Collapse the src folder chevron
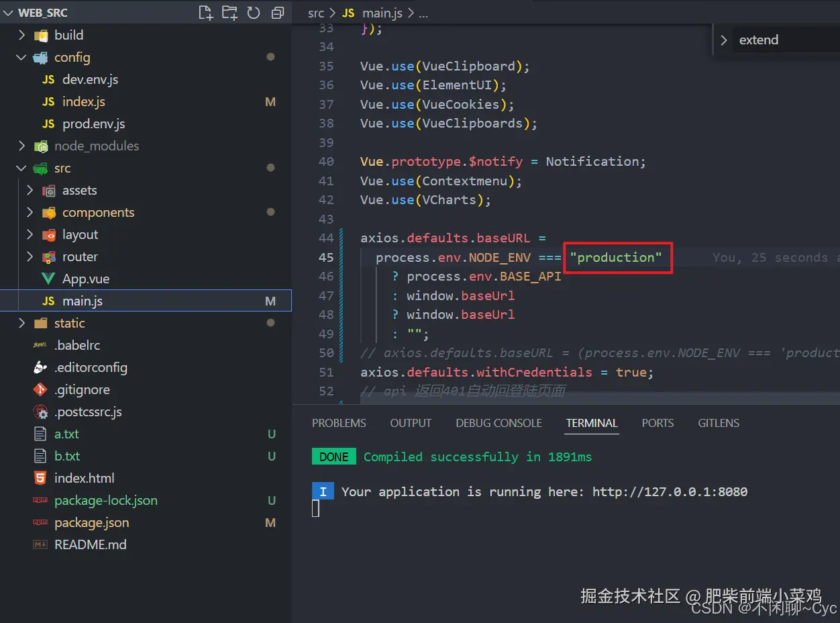This screenshot has height=623, width=840. [21, 168]
